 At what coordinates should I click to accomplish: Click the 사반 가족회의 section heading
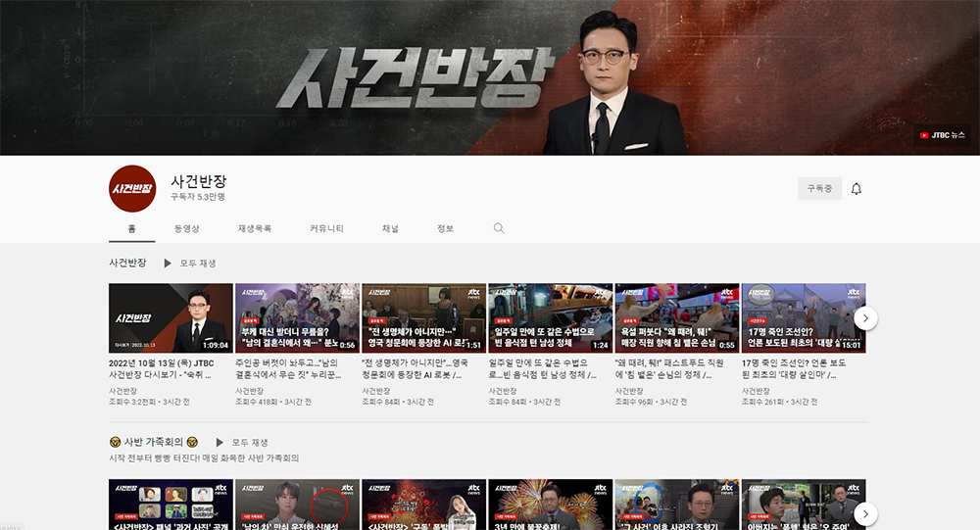(154, 442)
